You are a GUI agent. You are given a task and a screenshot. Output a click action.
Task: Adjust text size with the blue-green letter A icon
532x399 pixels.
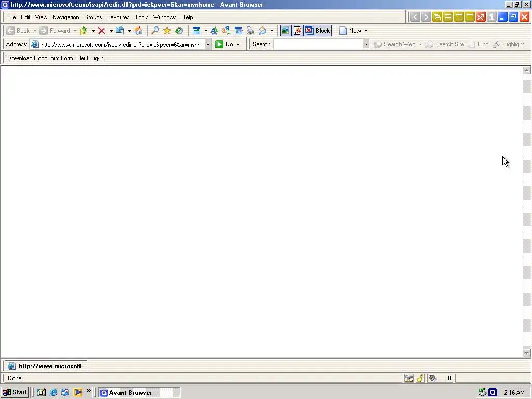pos(215,31)
